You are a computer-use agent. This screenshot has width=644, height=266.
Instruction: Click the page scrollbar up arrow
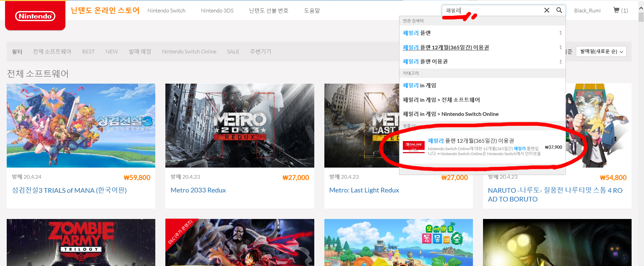click(x=641, y=8)
